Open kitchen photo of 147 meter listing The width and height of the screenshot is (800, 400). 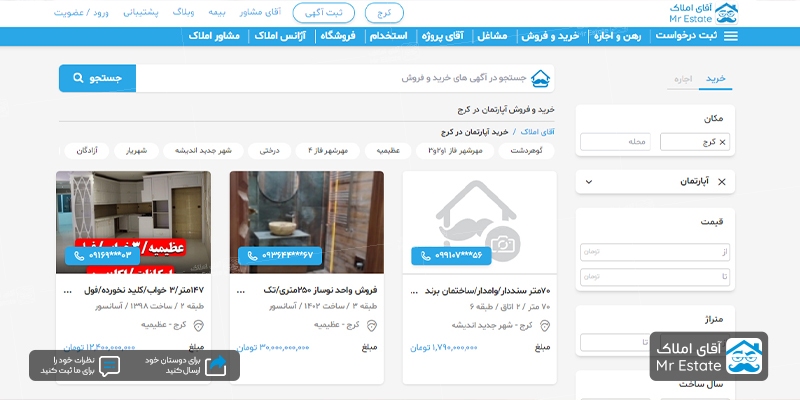point(133,222)
